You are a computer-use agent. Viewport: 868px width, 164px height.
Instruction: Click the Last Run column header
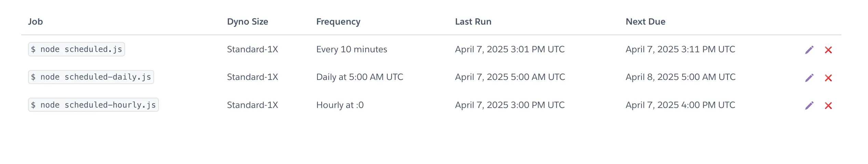click(x=473, y=22)
